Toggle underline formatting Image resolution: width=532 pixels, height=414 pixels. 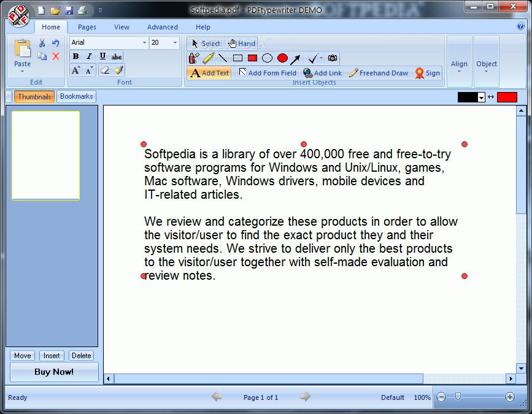103,56
